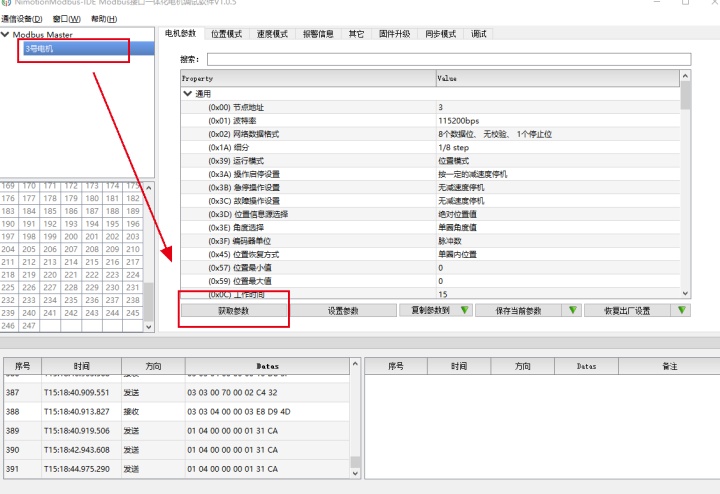Open the 通信设备 menu
Viewport: 720px width, 494px height.
pyautogui.click(x=21, y=18)
